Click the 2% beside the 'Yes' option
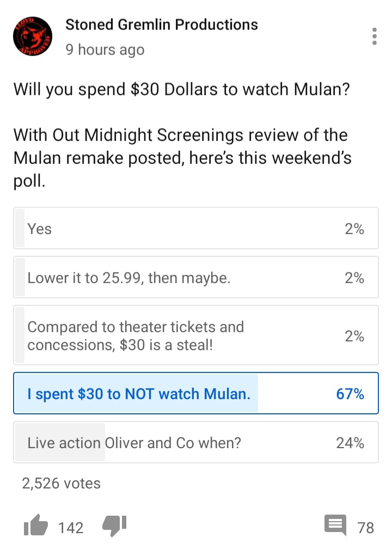The width and height of the screenshot is (392, 544). click(354, 229)
